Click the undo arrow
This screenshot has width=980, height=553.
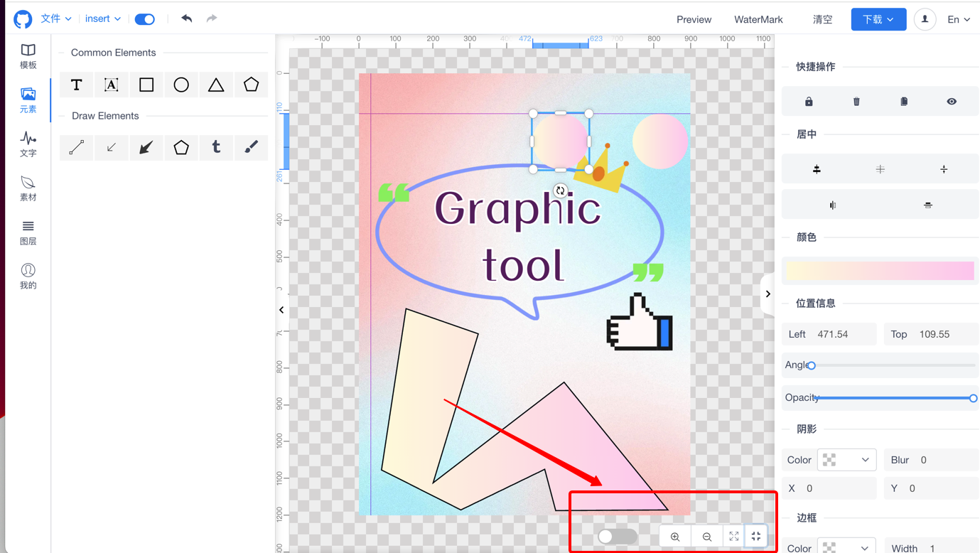(187, 18)
